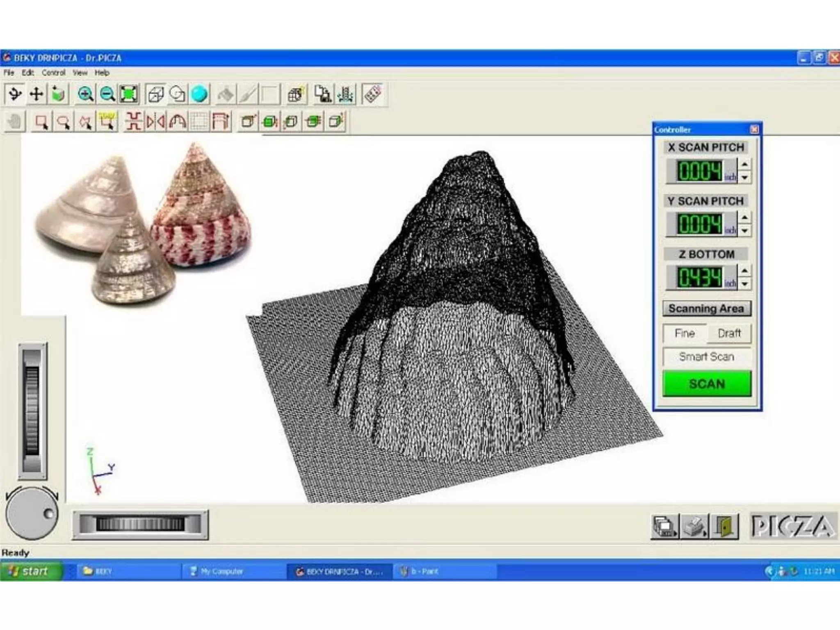
Task: Click the mirror flip tool icon
Action: 156,122
